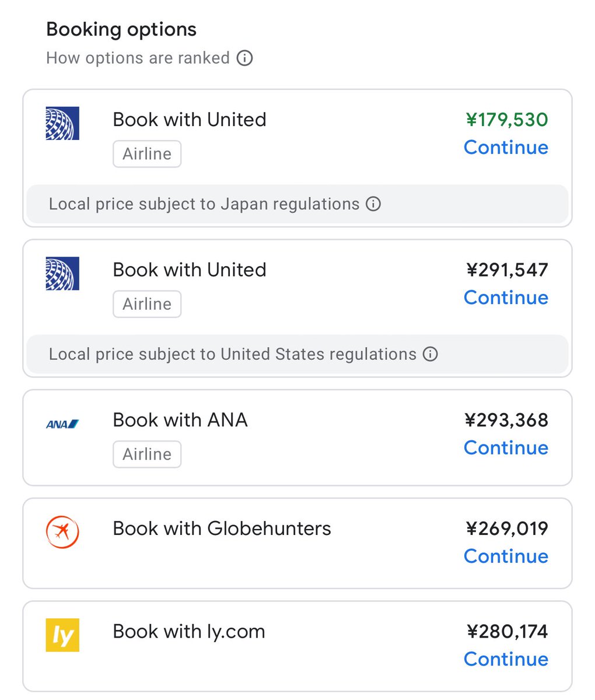The width and height of the screenshot is (595, 700).
Task: Click Airline tag on ¥179,530 United option
Action: tap(147, 154)
